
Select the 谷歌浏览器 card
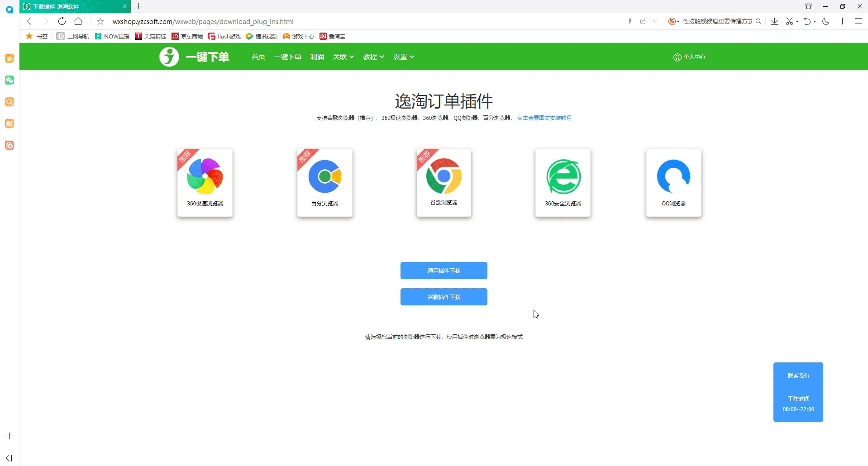[x=444, y=183]
